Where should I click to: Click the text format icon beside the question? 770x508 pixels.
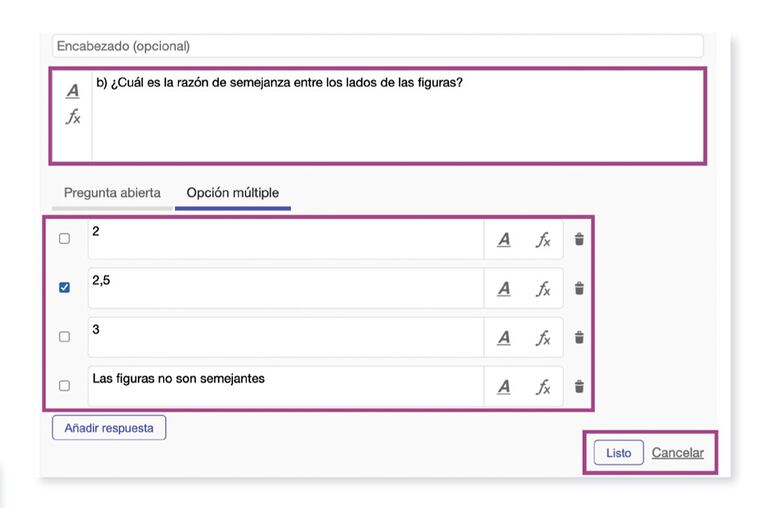[x=72, y=91]
